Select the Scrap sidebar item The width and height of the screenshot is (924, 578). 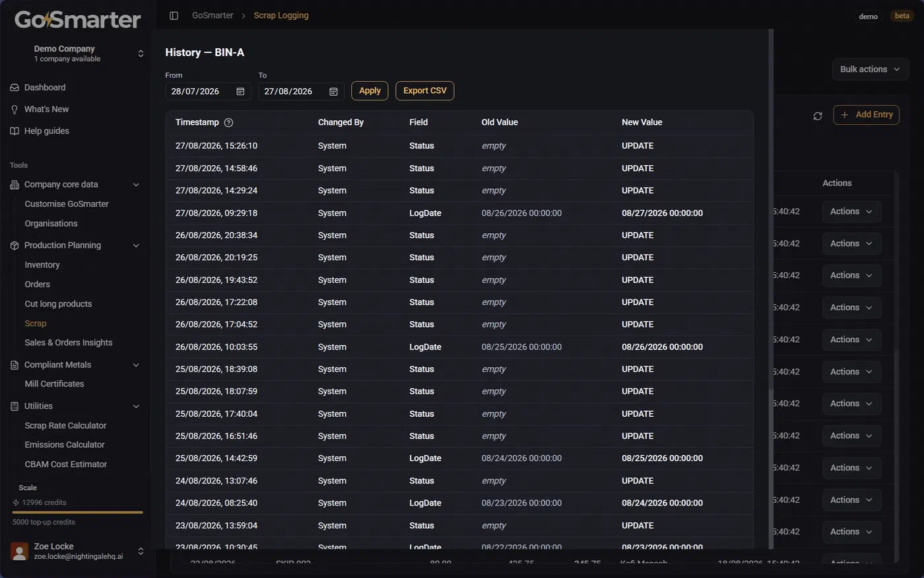pyautogui.click(x=36, y=324)
